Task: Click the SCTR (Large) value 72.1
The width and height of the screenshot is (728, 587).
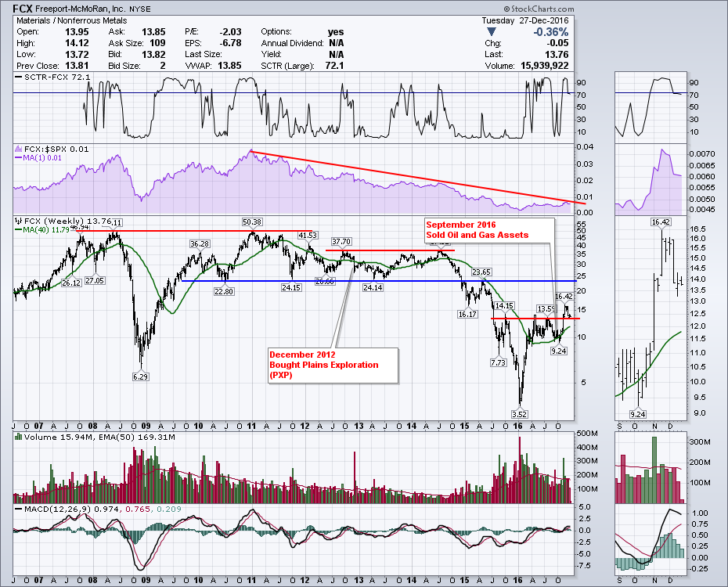Action: coord(334,66)
